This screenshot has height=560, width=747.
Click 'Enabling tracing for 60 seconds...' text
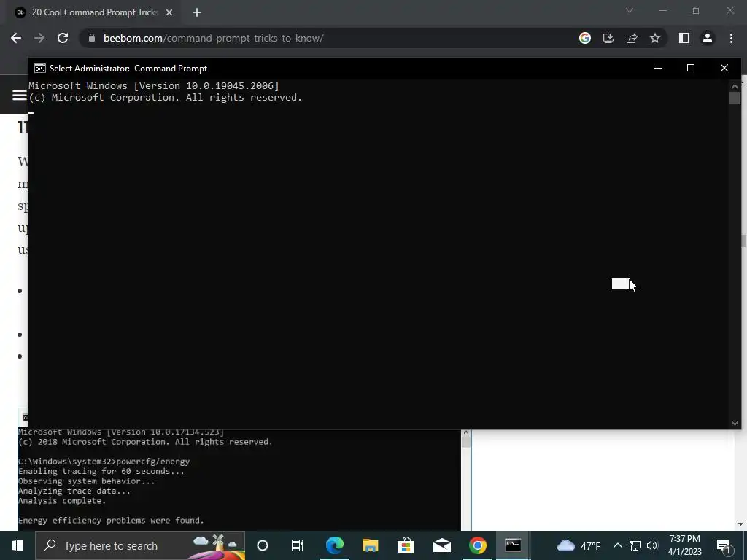coord(101,472)
